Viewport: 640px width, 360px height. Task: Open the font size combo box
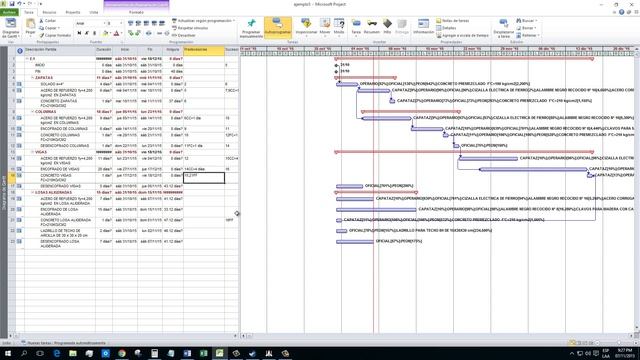click(115, 23)
